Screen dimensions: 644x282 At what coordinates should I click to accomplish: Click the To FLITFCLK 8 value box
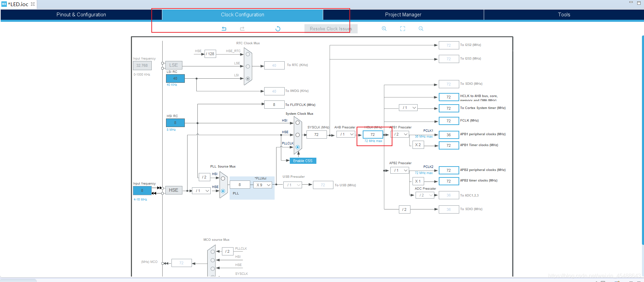point(274,105)
